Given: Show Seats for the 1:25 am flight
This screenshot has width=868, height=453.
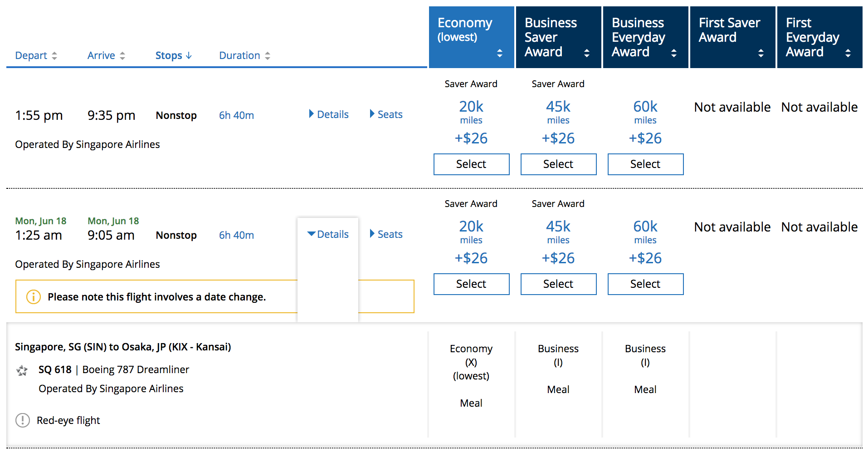Looking at the screenshot, I should [x=386, y=234].
